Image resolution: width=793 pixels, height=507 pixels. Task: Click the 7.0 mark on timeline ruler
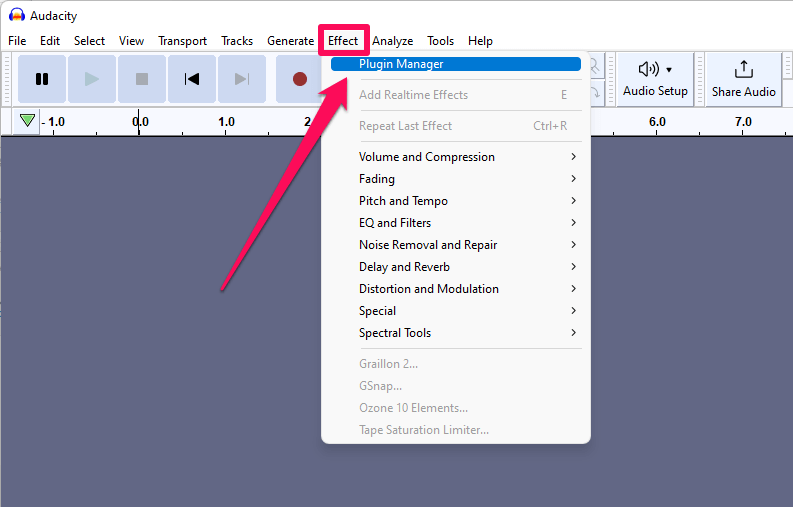pos(743,121)
